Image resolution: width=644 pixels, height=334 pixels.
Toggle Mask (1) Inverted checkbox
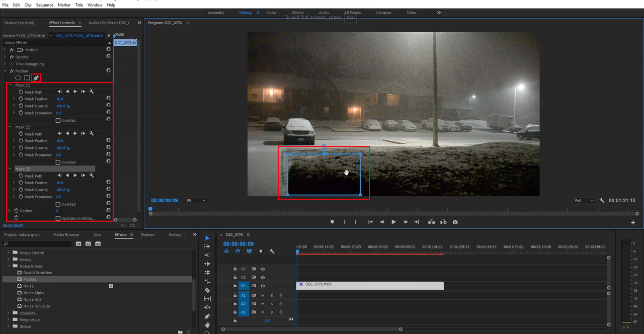coord(58,120)
